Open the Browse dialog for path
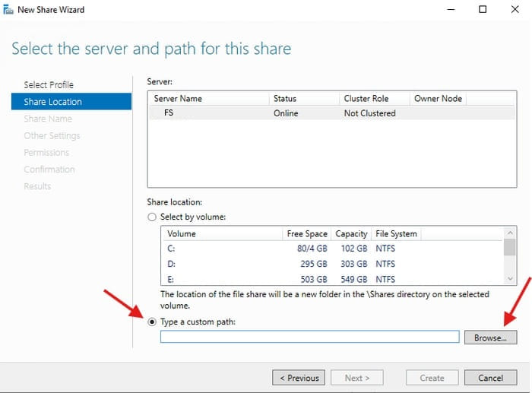Screen dimensions: 532x393 (x=491, y=338)
